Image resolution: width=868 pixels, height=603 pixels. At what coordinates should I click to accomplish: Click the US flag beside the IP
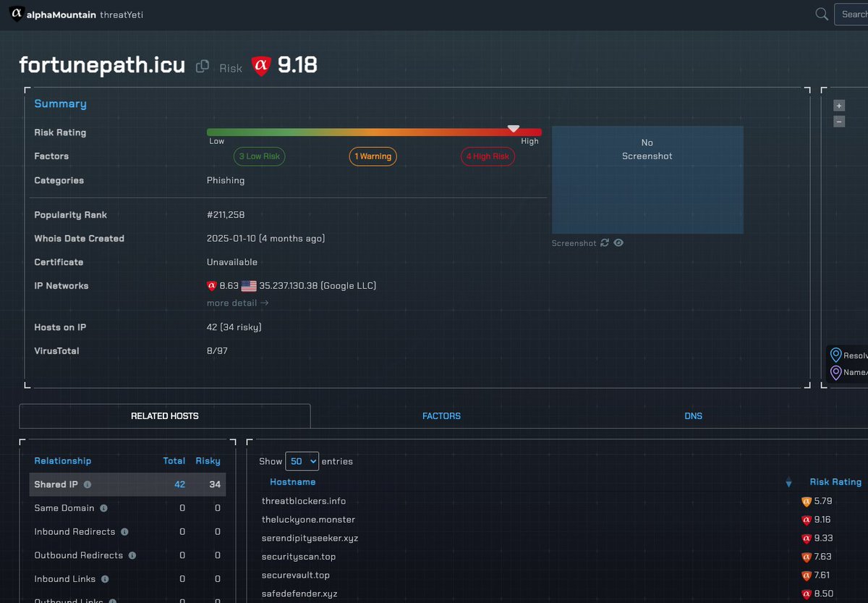(249, 286)
